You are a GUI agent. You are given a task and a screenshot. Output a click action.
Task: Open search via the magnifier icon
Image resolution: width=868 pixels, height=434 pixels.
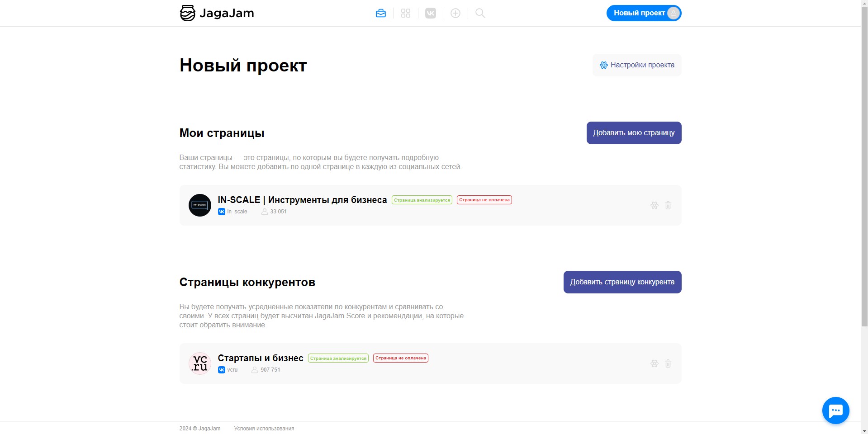480,13
